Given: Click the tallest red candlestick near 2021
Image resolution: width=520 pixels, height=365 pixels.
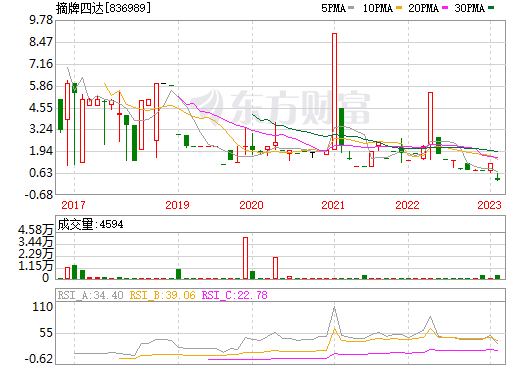Looking at the screenshot, I should click(334, 91).
